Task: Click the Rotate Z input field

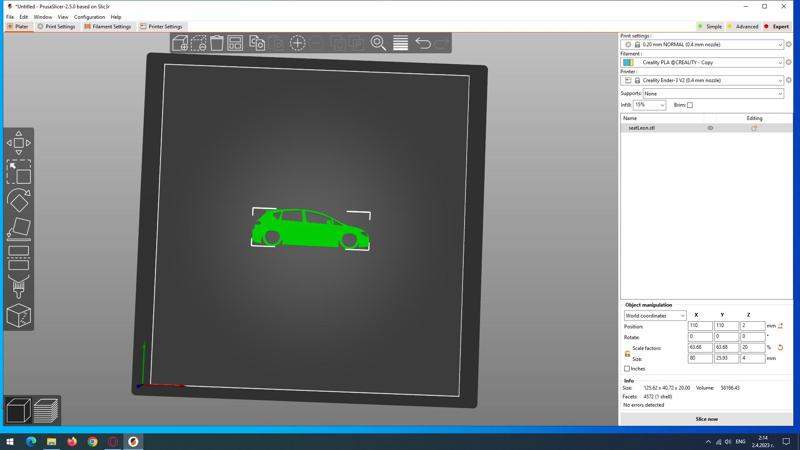Action: click(753, 337)
